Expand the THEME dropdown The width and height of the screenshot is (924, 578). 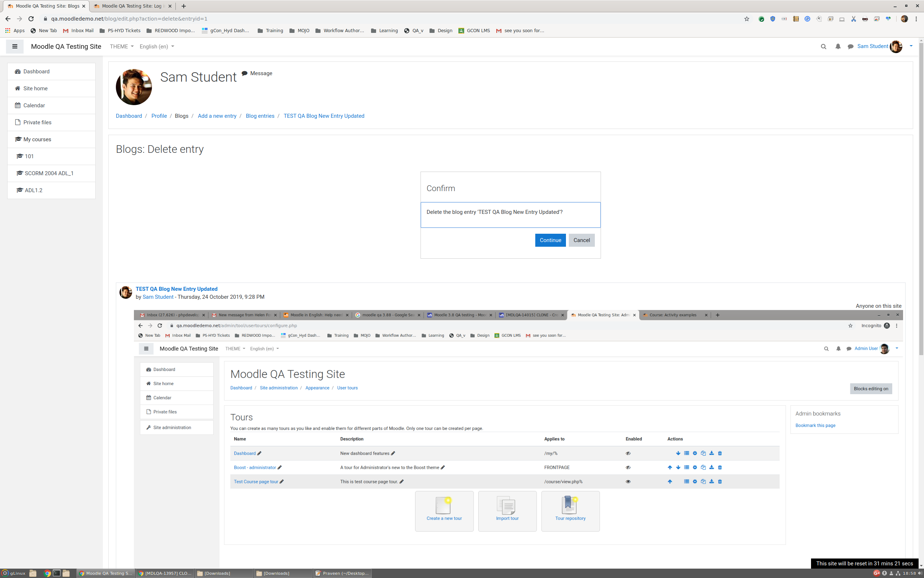point(121,46)
